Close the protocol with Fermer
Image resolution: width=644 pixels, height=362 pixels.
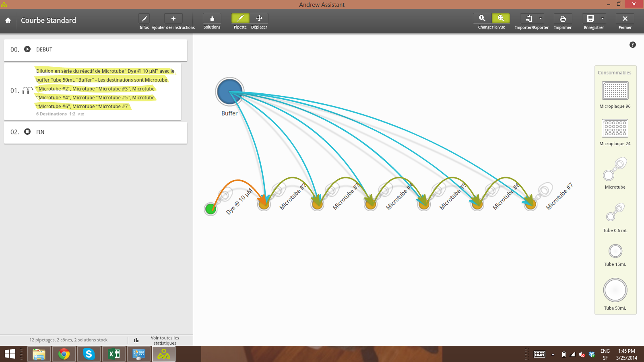tap(625, 19)
